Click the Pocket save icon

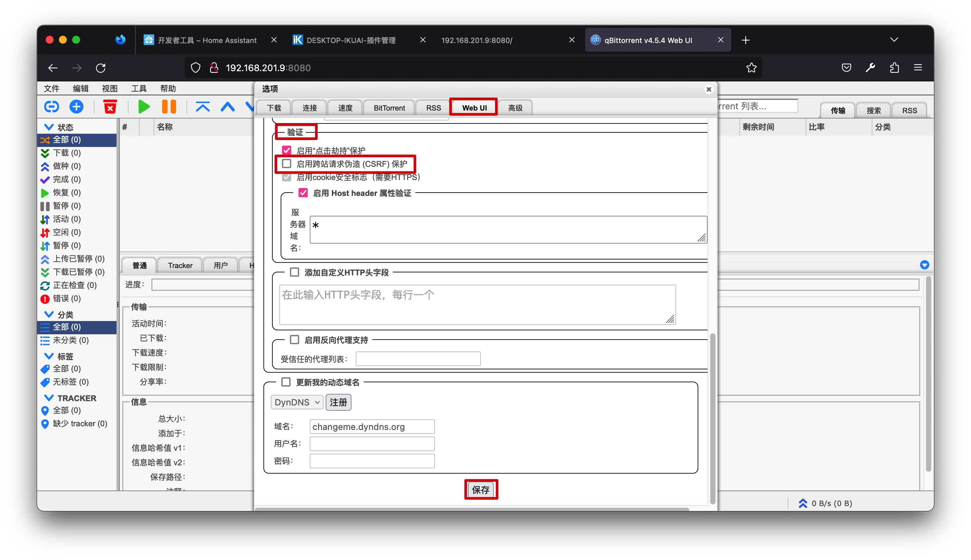pos(847,68)
